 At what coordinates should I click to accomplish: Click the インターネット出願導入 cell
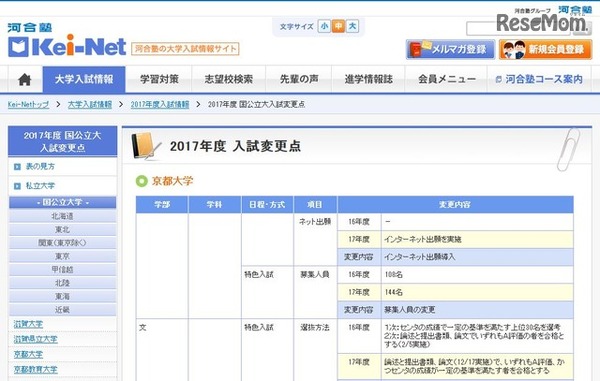(477, 257)
